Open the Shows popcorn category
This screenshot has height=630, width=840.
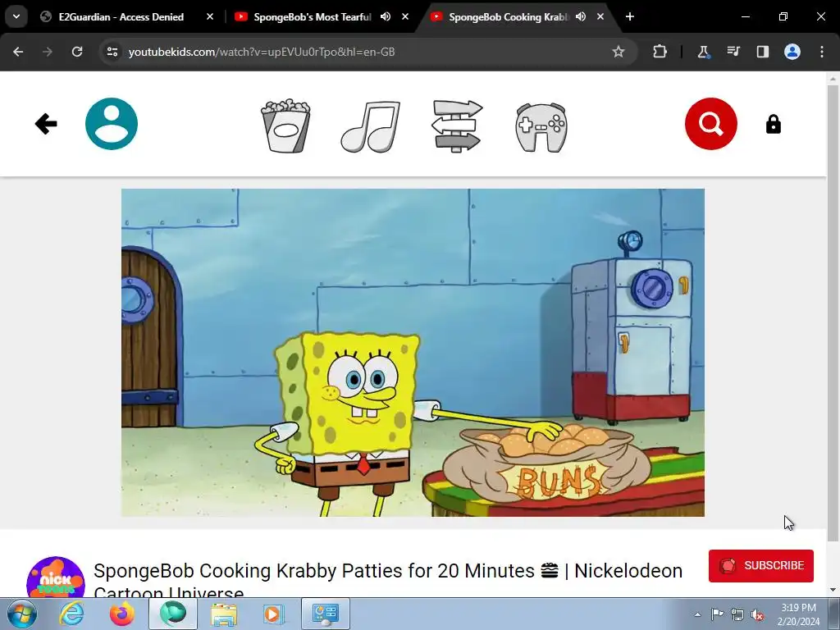(x=285, y=126)
